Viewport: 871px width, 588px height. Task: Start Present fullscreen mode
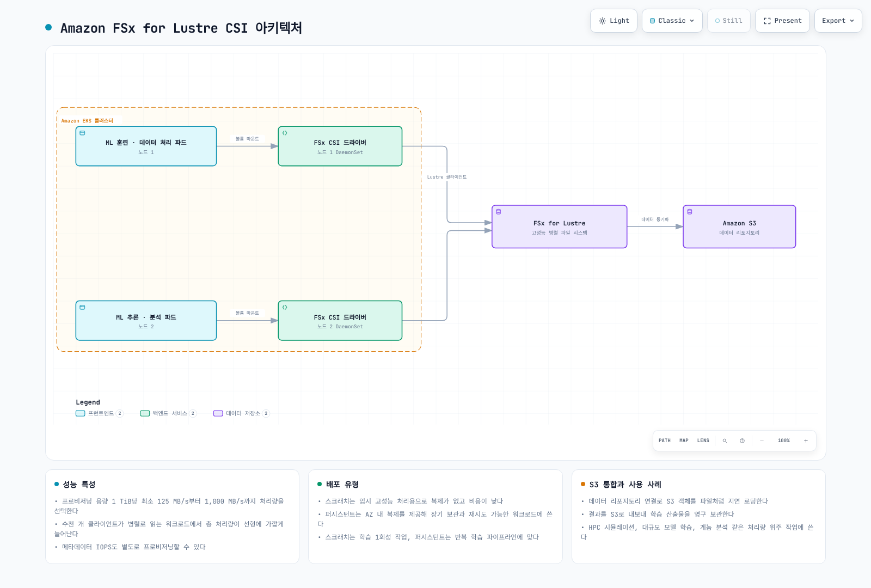click(x=782, y=21)
